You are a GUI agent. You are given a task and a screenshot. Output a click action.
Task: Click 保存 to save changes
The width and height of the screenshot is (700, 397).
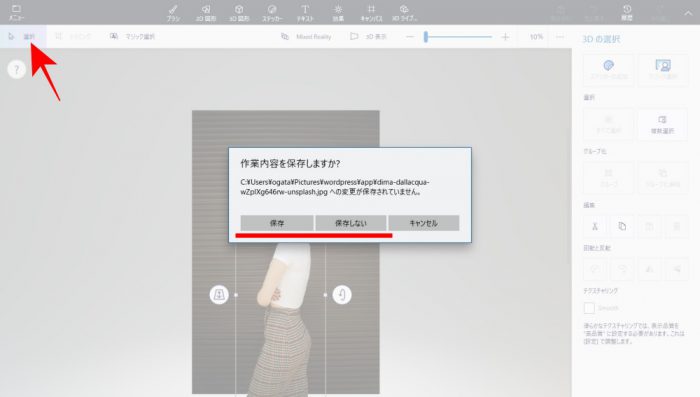click(x=277, y=223)
